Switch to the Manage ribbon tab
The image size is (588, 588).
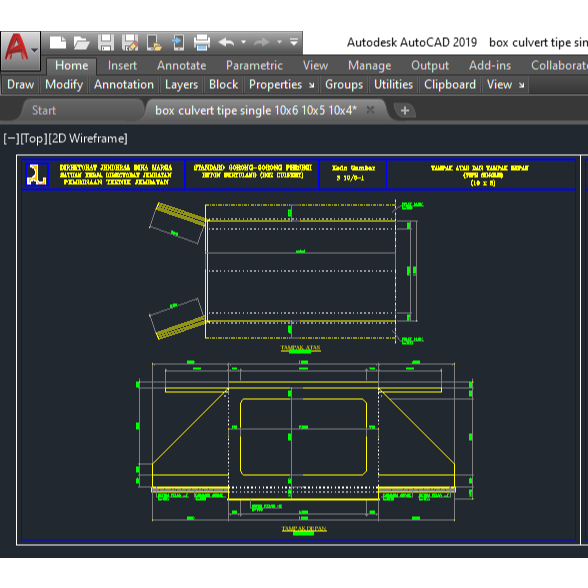pos(369,66)
